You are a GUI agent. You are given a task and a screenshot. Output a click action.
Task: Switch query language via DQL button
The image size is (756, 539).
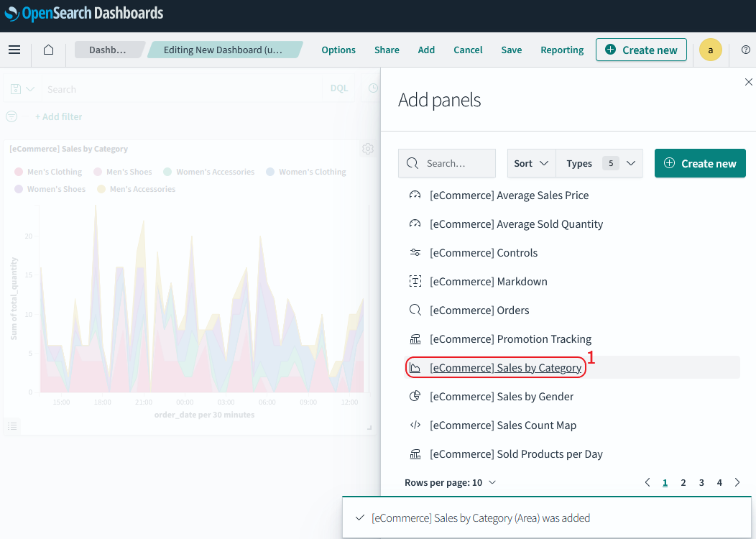coord(339,88)
